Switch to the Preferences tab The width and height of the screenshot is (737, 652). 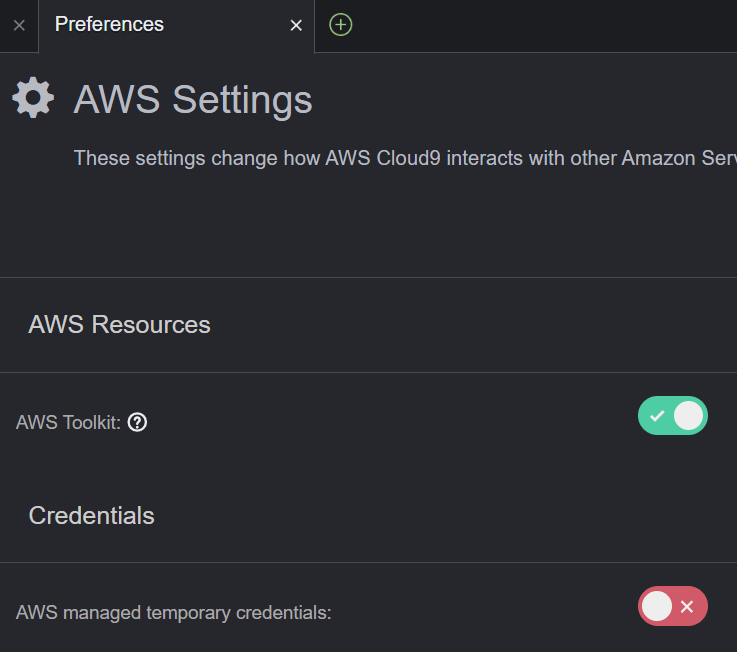tap(109, 24)
